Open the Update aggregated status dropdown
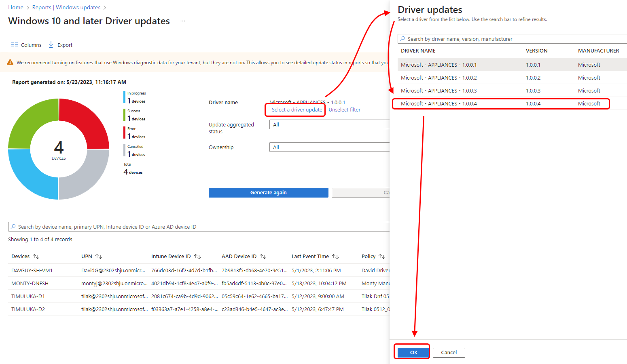 (328, 124)
